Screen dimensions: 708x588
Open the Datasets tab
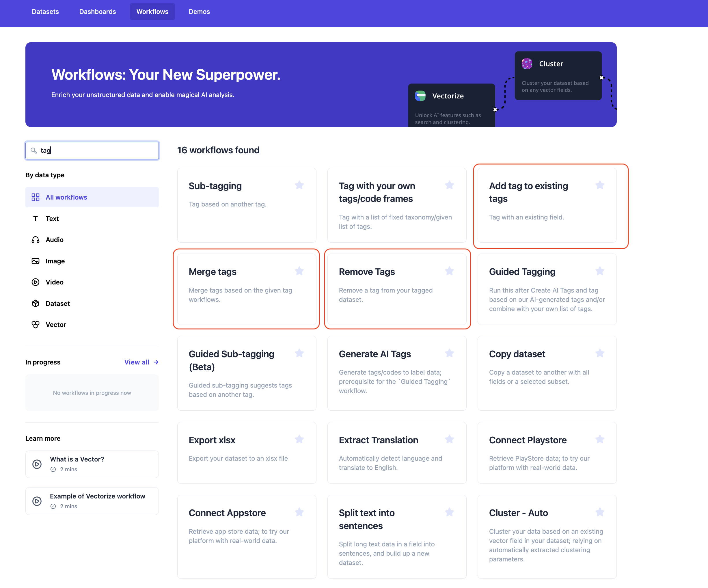click(45, 12)
